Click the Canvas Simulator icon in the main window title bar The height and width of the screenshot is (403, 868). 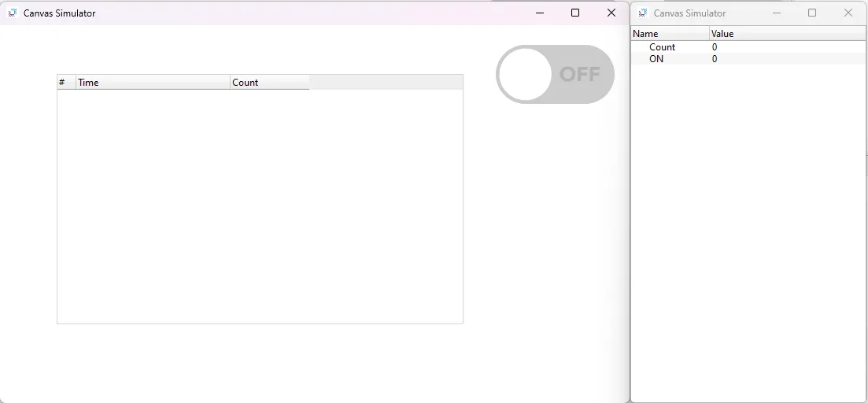pyautogui.click(x=13, y=13)
